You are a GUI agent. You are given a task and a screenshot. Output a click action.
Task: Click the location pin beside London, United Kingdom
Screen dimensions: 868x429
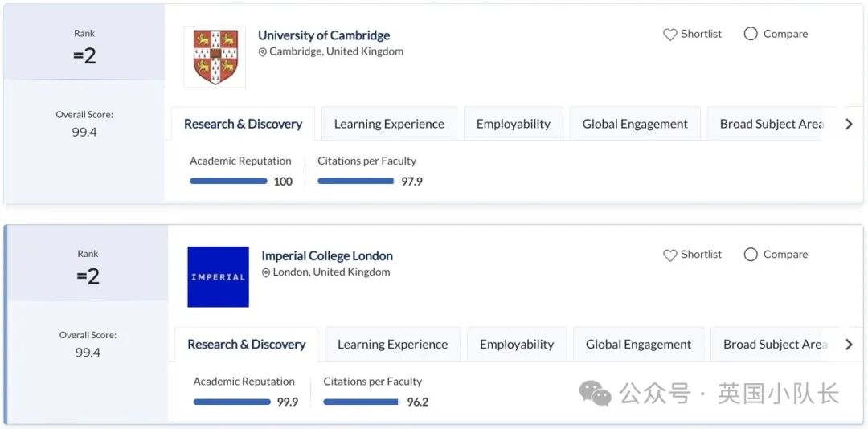[x=266, y=273]
